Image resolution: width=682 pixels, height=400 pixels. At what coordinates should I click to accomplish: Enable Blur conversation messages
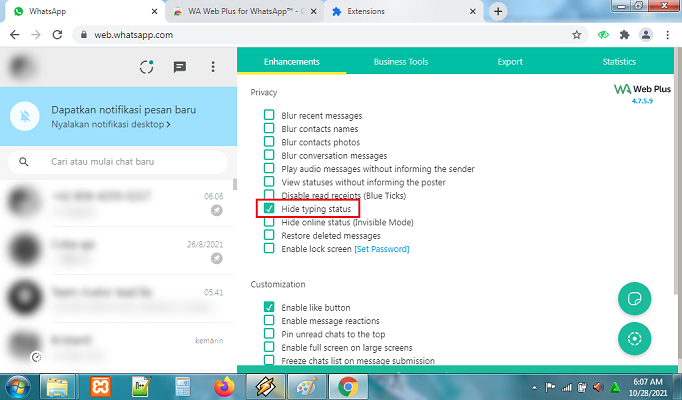269,155
